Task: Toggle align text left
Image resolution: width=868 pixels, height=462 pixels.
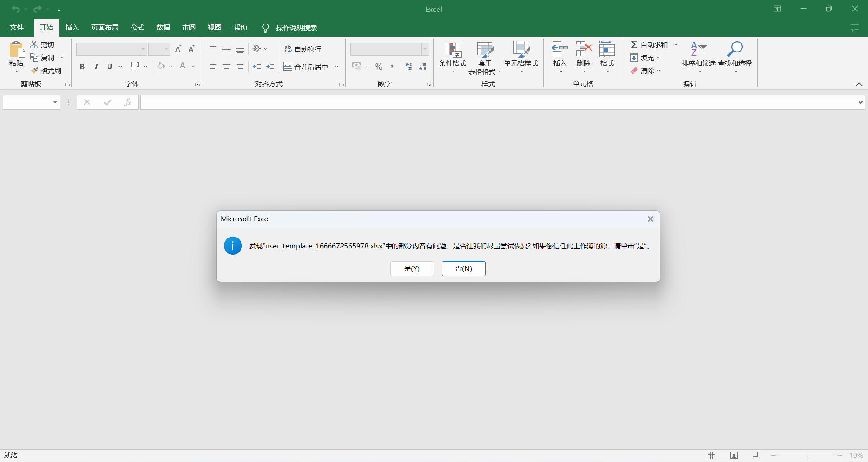Action: [213, 67]
